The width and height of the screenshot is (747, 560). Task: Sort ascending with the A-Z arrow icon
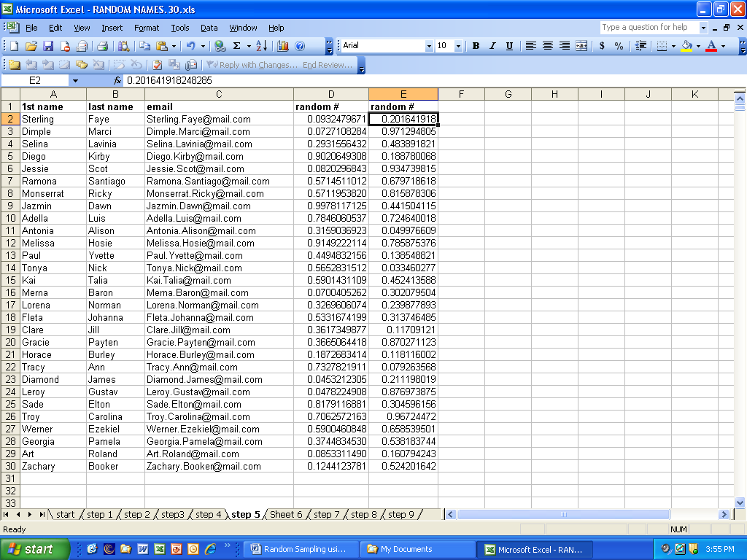(x=262, y=46)
